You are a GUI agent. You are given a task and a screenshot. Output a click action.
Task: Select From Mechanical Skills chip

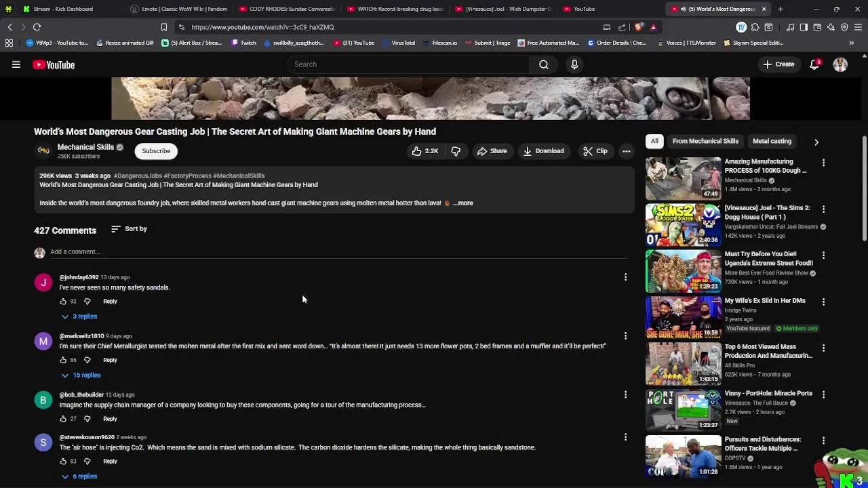(705, 142)
